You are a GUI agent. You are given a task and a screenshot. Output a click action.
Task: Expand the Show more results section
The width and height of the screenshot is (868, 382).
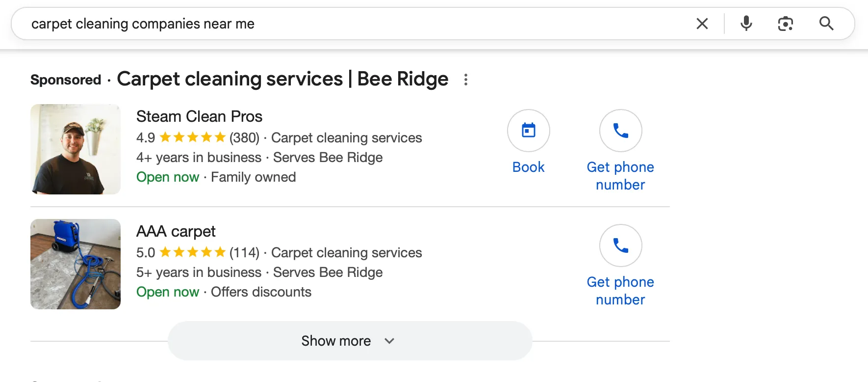tap(336, 340)
